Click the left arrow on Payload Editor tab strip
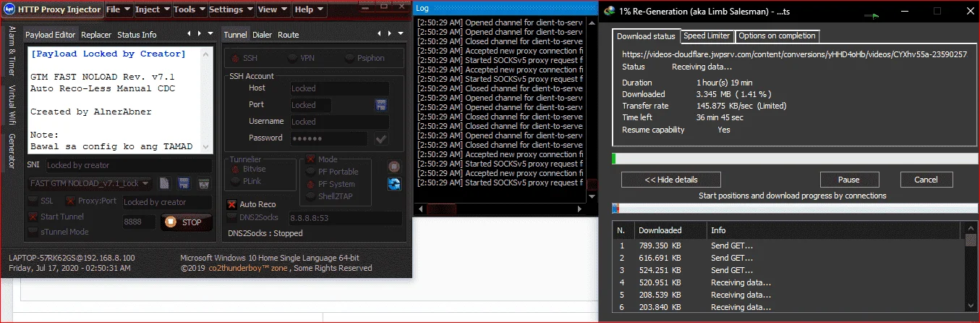Image resolution: width=980 pixels, height=323 pixels. (189, 34)
